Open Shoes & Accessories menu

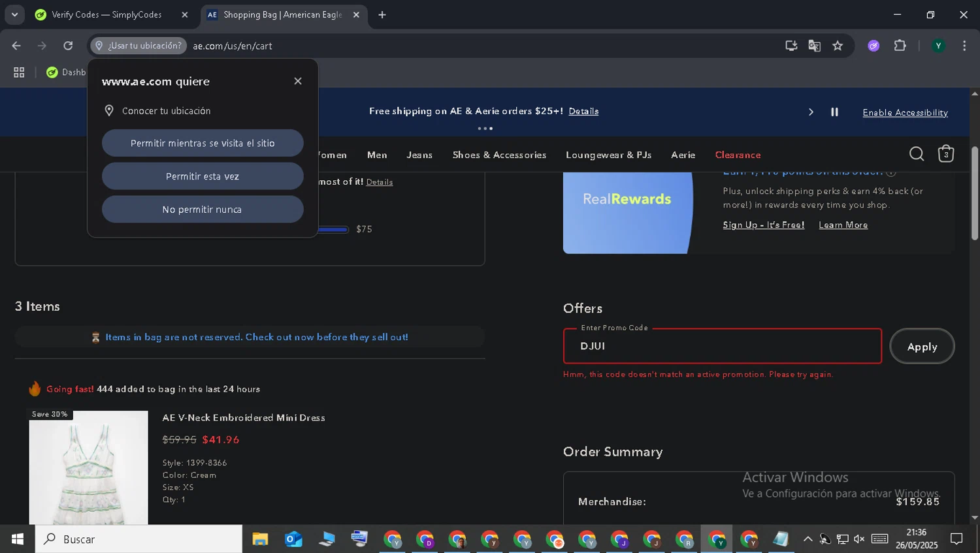(x=499, y=155)
